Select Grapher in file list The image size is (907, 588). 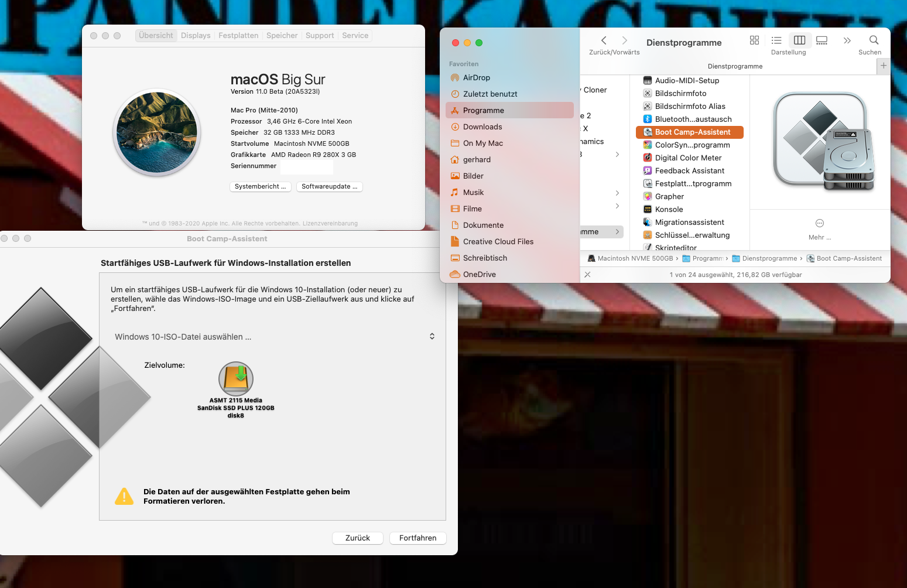point(689,197)
